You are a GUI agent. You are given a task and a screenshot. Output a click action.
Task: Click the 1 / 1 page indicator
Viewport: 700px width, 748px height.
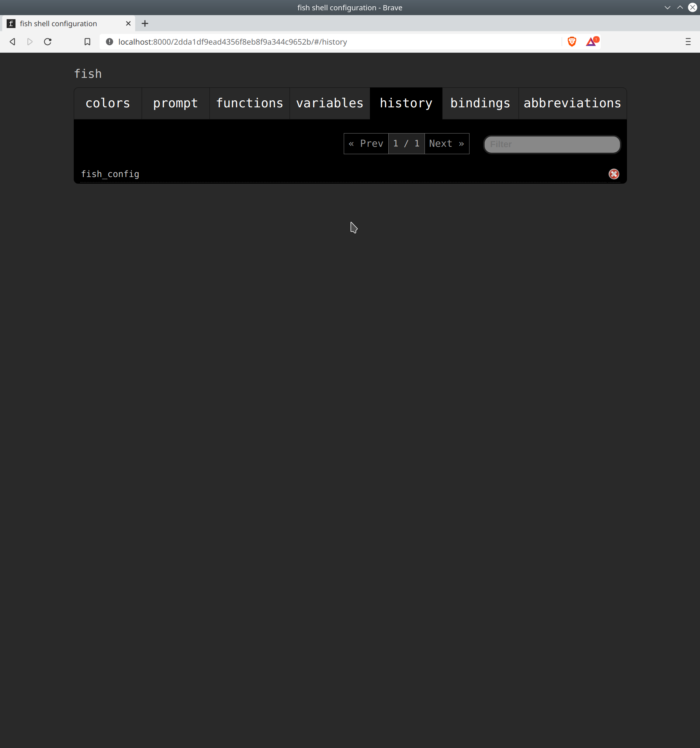(x=406, y=144)
